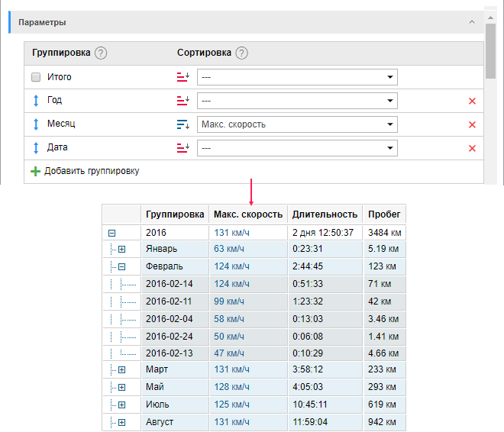Collapse the Параметры section

click(471, 22)
